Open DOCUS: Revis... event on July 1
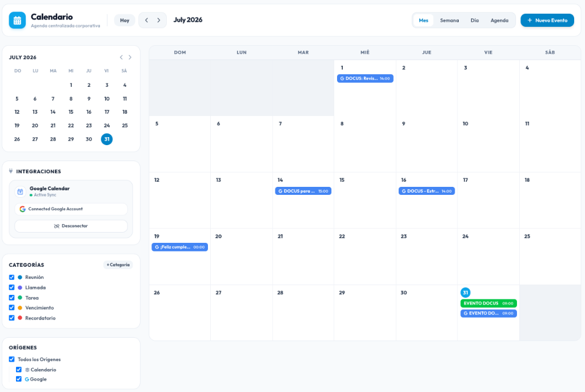Viewport: 585px width, 392px height. pyautogui.click(x=365, y=78)
